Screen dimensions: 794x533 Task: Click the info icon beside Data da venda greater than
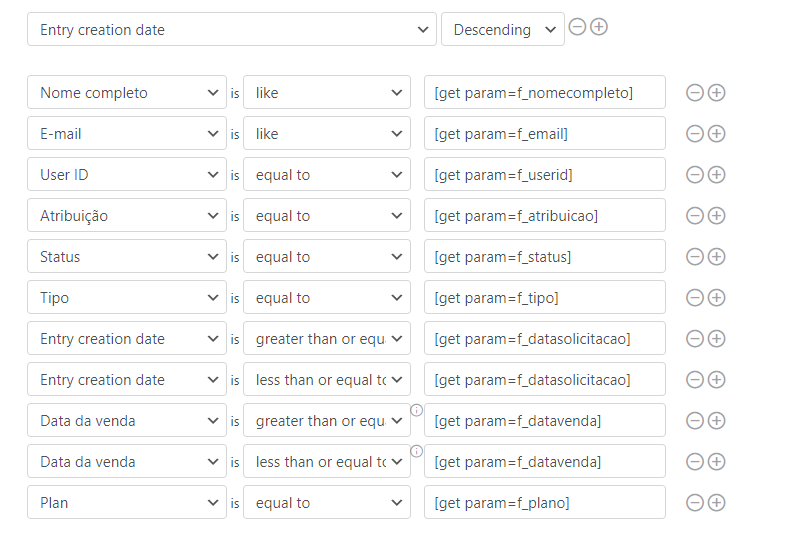417,410
